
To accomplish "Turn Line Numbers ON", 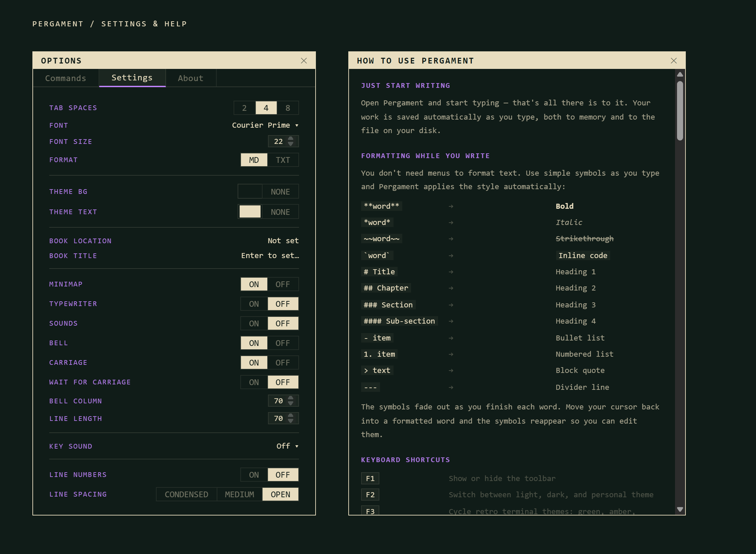I will pos(254,475).
